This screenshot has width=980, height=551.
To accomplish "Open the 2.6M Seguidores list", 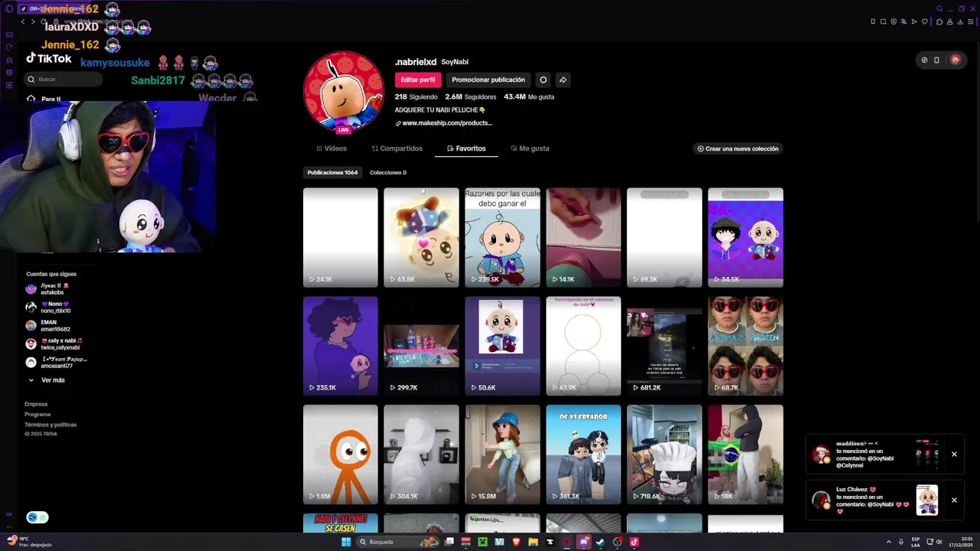I will 470,97.
